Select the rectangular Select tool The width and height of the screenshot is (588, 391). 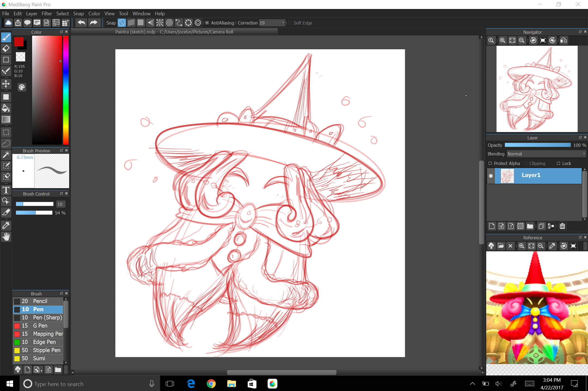pos(6,133)
